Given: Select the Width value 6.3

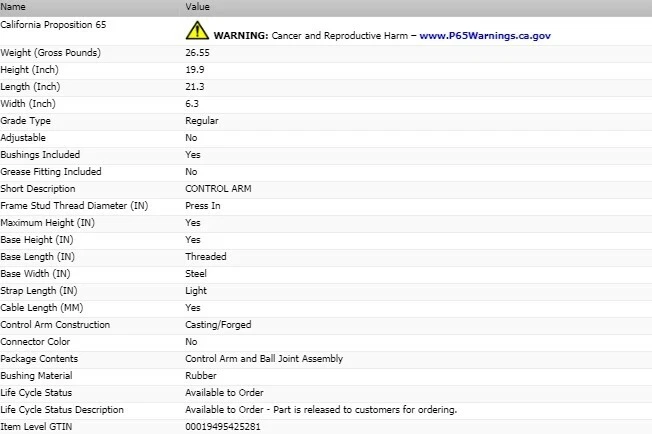Looking at the screenshot, I should click(x=192, y=104).
